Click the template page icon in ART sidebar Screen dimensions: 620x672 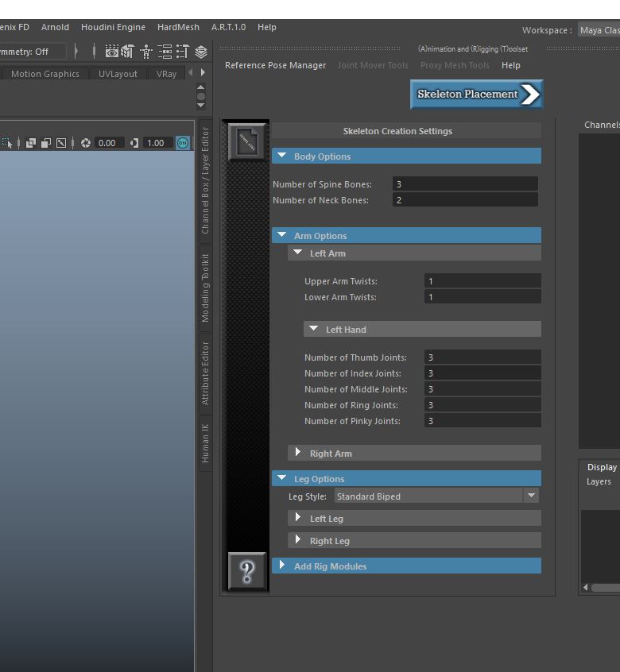246,142
